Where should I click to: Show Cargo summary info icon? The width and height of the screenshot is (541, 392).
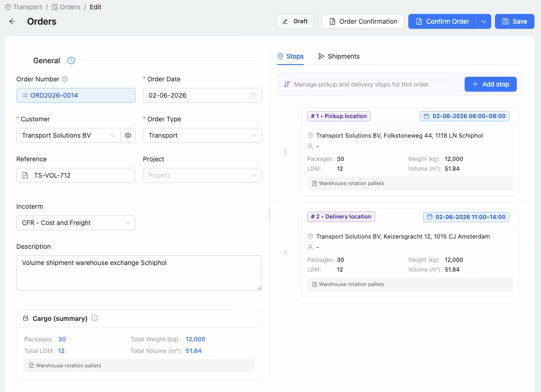click(x=95, y=318)
